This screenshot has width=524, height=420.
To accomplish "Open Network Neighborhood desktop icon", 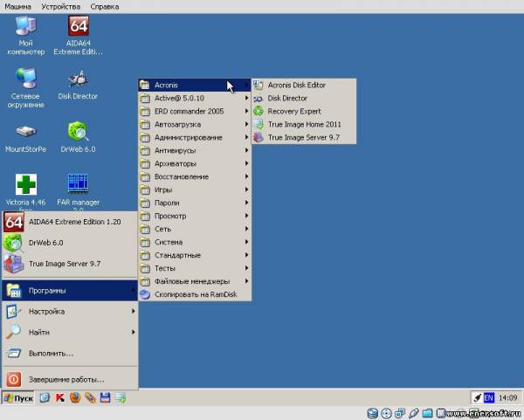I will (x=25, y=88).
